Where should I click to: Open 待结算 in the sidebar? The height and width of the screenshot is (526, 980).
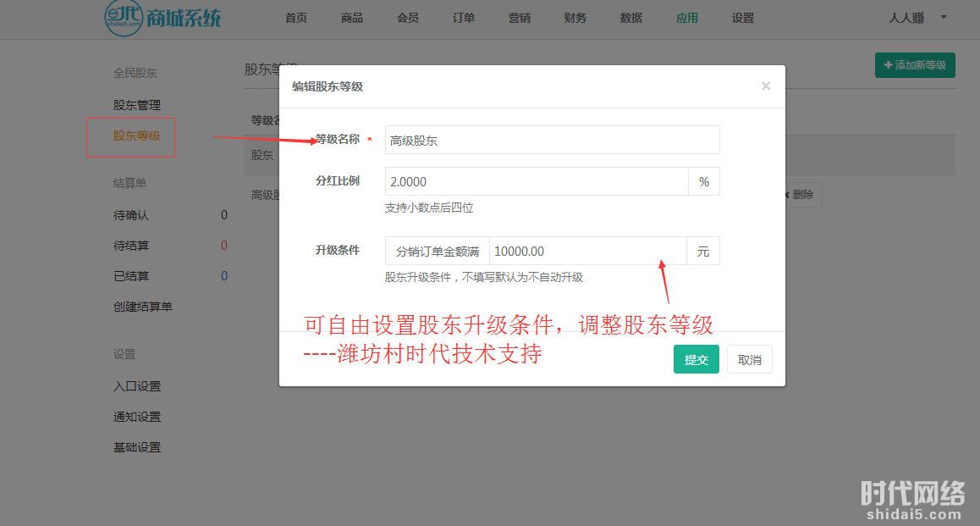point(131,246)
